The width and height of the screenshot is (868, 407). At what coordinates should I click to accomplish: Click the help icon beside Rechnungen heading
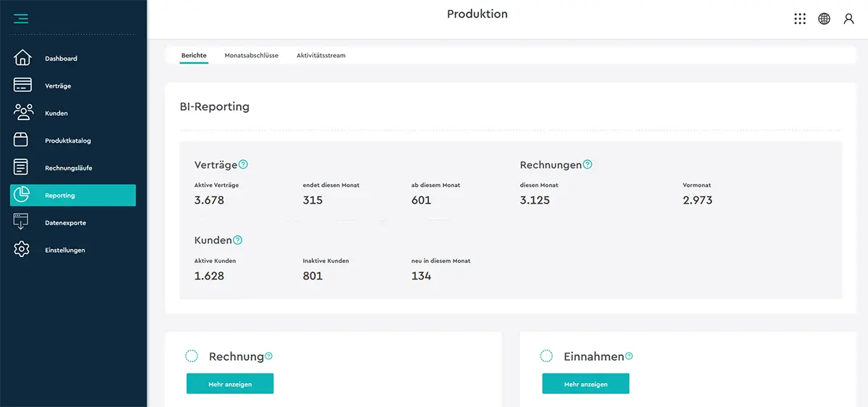click(x=587, y=164)
